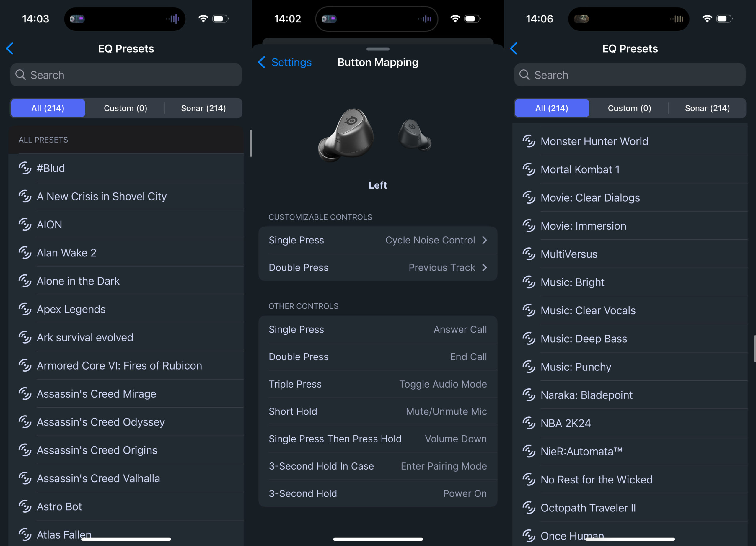This screenshot has height=546, width=756.
Task: Choose the Assassin's Creed Origins preset
Action: coord(126,450)
